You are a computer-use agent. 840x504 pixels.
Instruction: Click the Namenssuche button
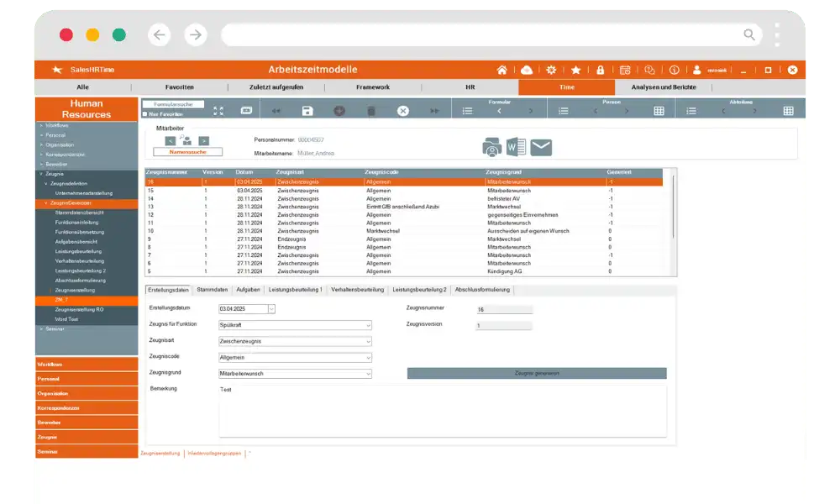187,152
